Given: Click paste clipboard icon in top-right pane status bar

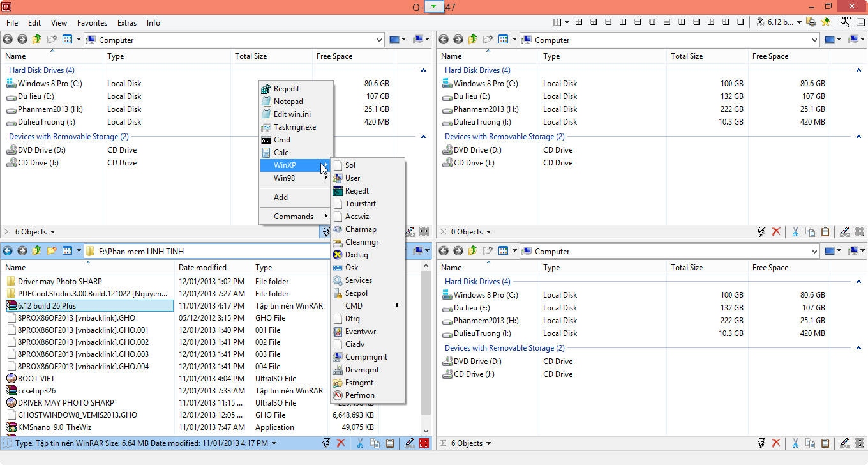Looking at the screenshot, I should [x=825, y=232].
